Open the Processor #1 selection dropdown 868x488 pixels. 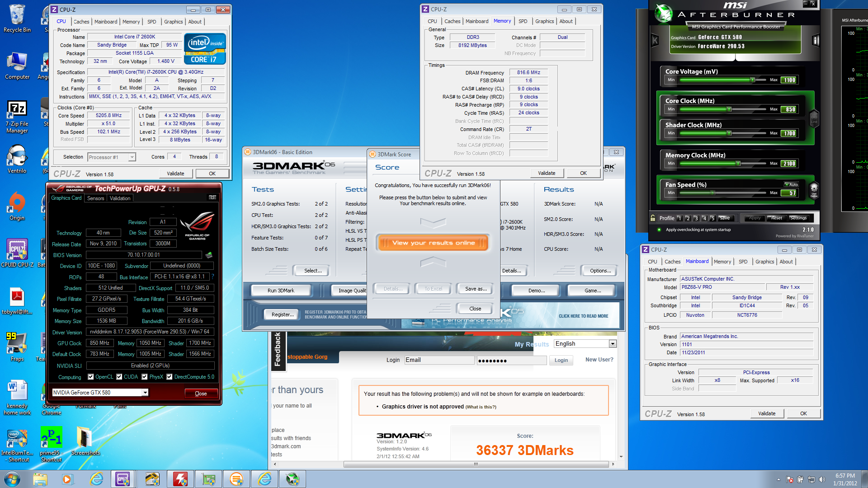click(x=132, y=157)
